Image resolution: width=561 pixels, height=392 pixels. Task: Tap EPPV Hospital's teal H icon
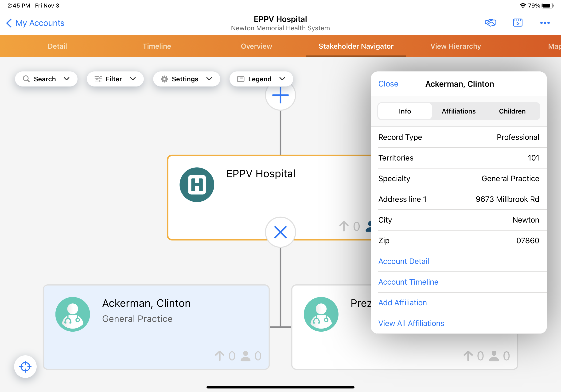click(197, 184)
